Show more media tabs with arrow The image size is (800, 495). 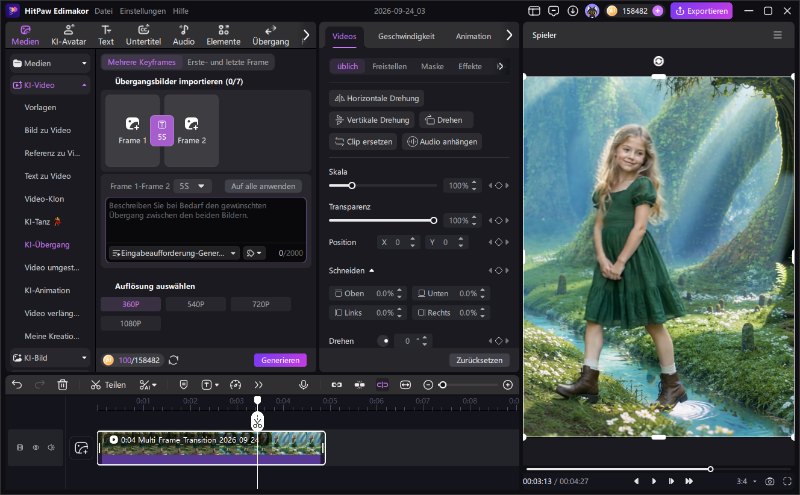tap(306, 35)
